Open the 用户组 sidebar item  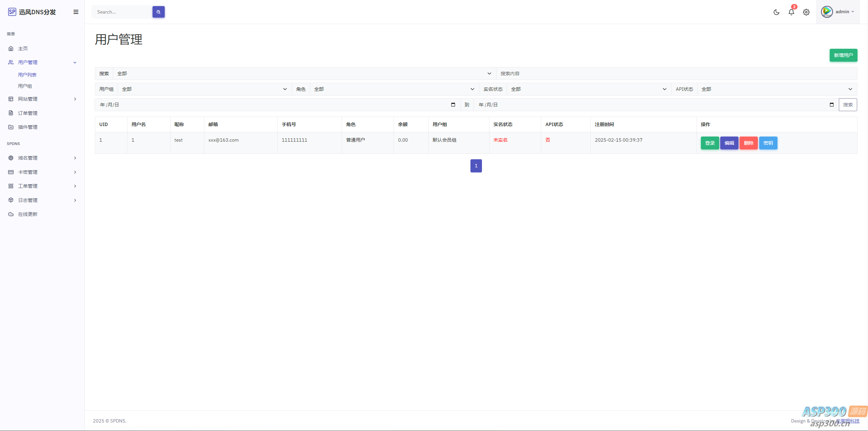coord(25,86)
